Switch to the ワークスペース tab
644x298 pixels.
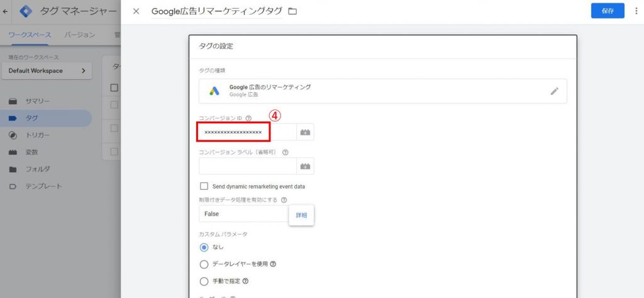30,35
